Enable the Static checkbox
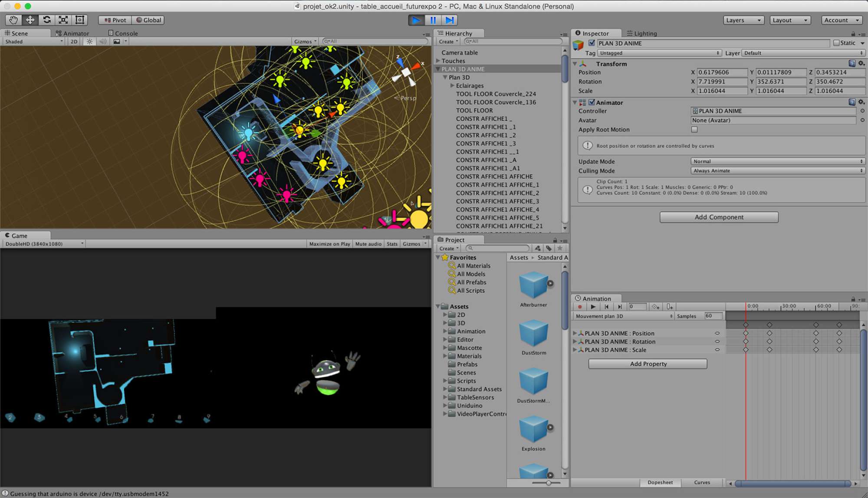Screen dimensions: 868x498 point(836,43)
